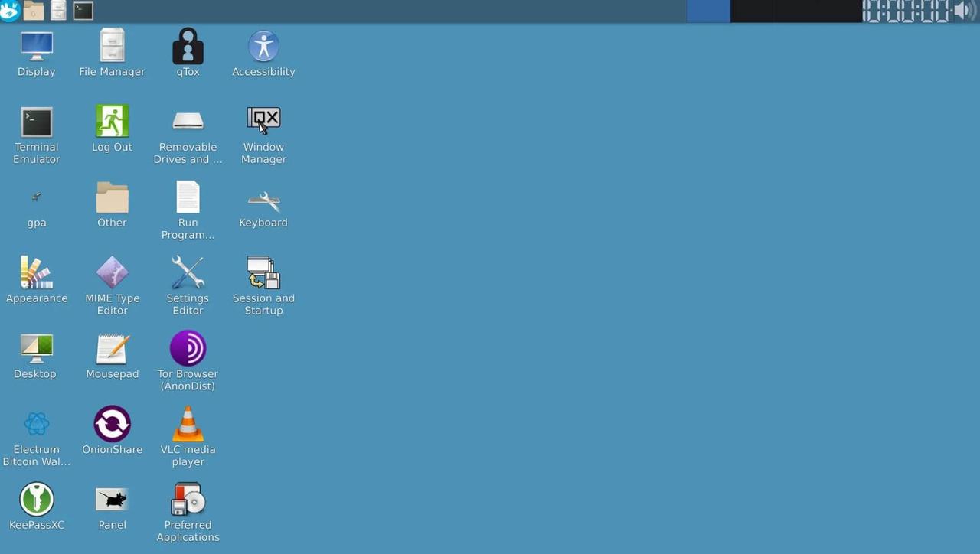The image size is (980, 554).
Task: Open Electrum Bitcoin Wallet icon
Action: pyautogui.click(x=36, y=425)
